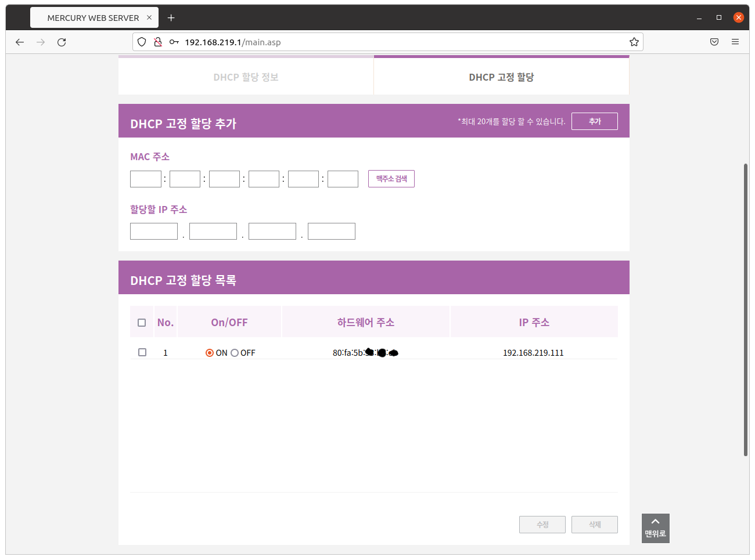Click the 맥주소 검색 search button
Viewport: 755px width, 560px height.
pyautogui.click(x=391, y=179)
